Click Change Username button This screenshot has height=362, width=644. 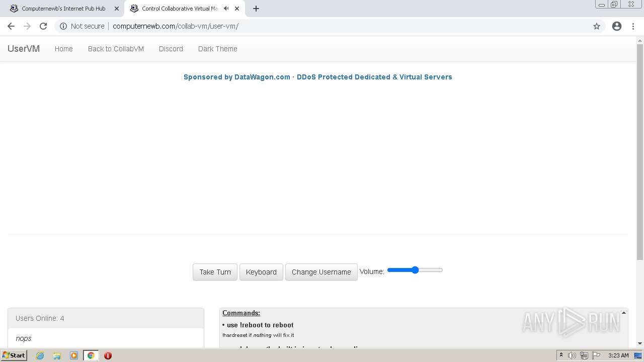point(321,272)
